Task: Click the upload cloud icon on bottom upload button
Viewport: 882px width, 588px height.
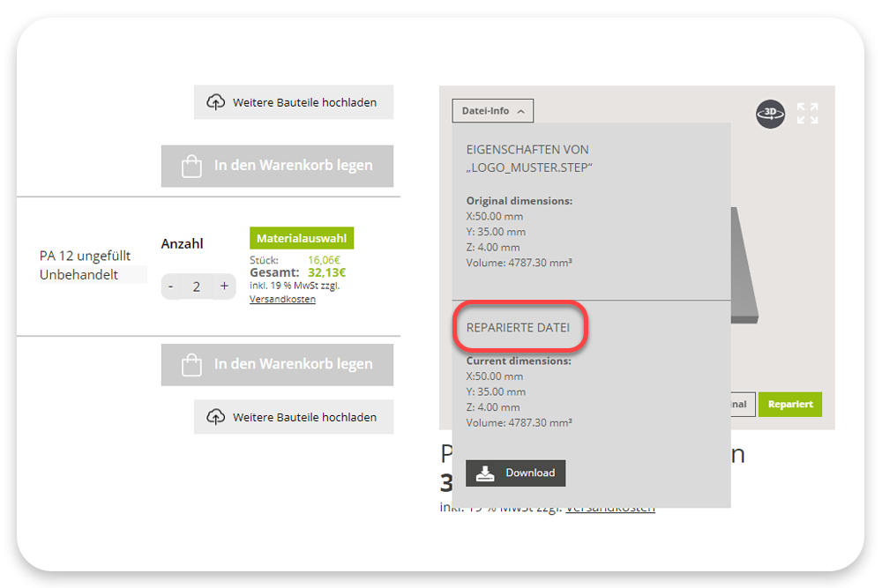Action: click(215, 417)
